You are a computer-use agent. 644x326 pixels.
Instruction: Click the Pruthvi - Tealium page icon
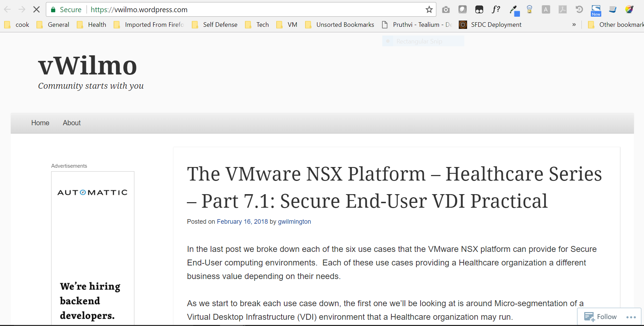pos(385,25)
